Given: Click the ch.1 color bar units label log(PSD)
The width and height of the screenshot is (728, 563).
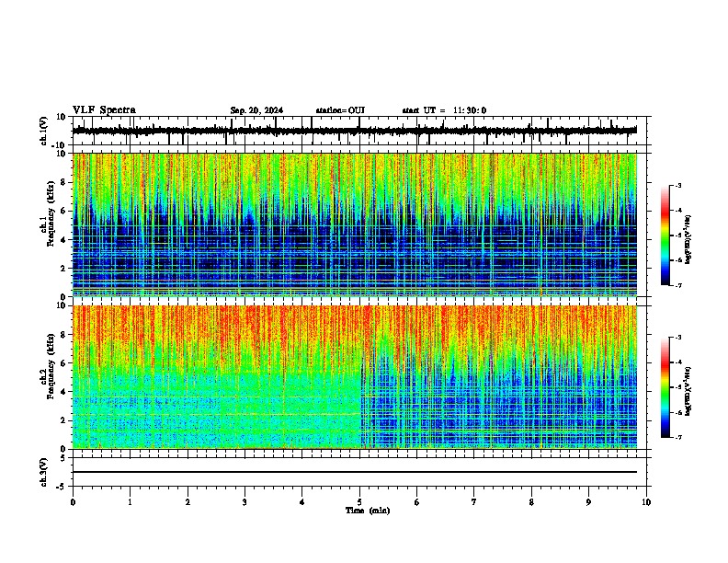Looking at the screenshot, I should 688,240.
